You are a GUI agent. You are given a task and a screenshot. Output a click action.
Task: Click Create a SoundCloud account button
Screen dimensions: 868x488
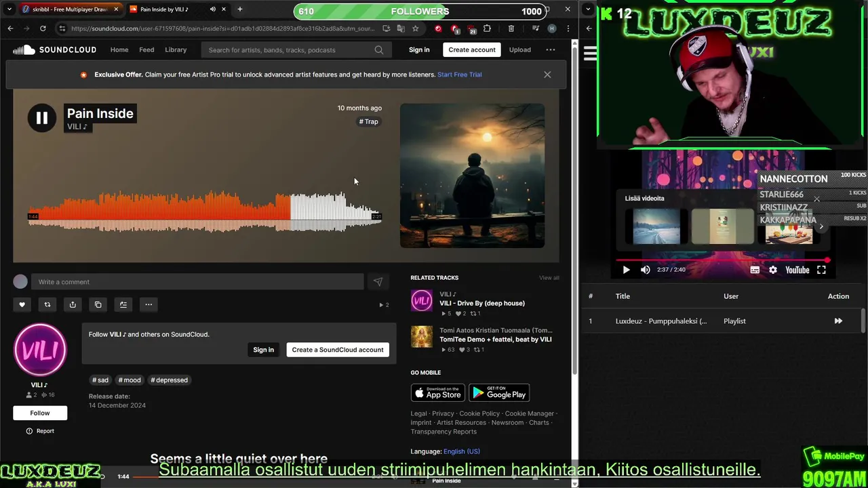pos(338,350)
